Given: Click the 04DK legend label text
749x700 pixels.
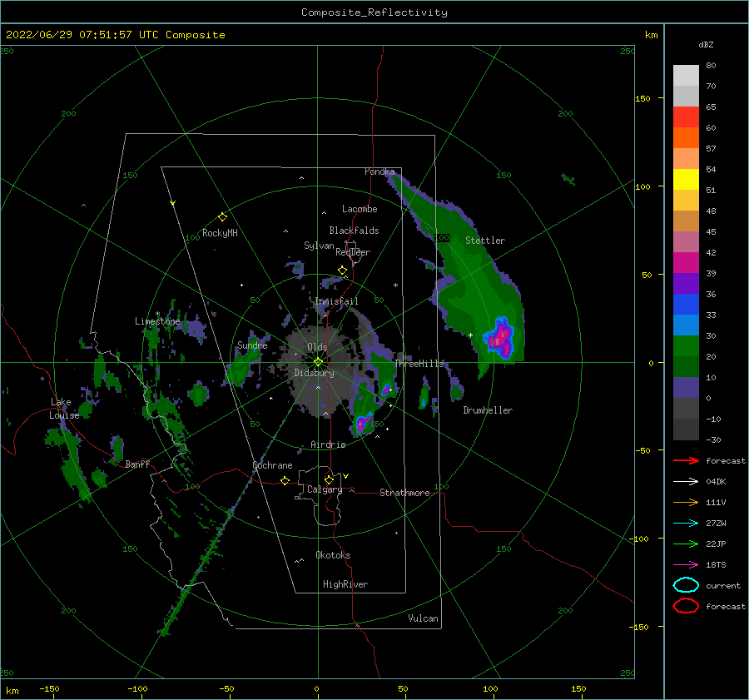Looking at the screenshot, I should 716,482.
